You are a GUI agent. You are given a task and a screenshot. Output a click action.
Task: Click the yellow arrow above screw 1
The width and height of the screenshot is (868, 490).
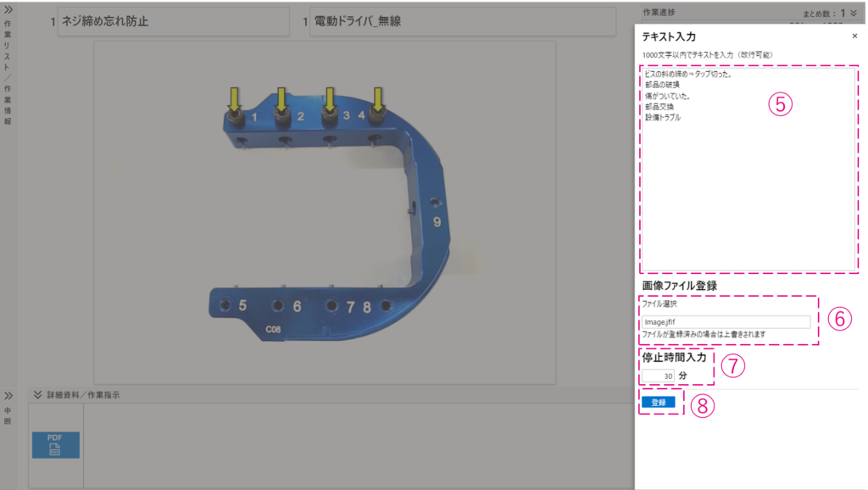(x=233, y=99)
